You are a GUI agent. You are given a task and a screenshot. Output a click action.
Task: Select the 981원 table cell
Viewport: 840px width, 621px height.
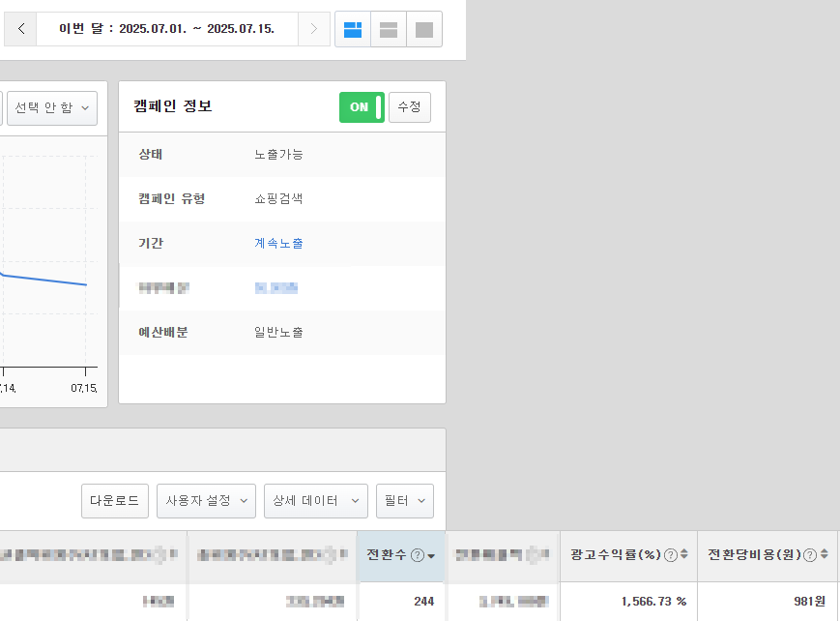[768, 602]
